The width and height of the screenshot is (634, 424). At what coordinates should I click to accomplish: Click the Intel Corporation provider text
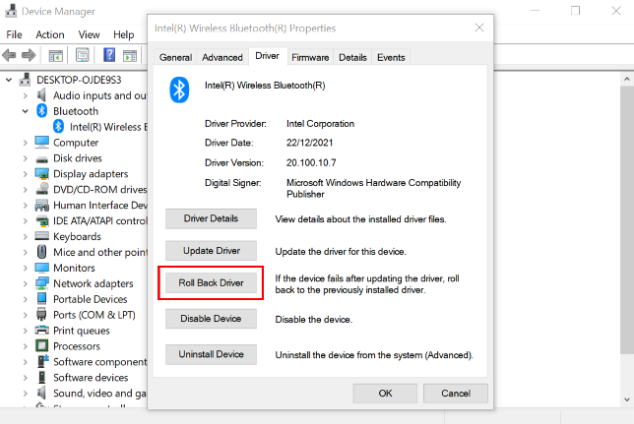(x=320, y=124)
